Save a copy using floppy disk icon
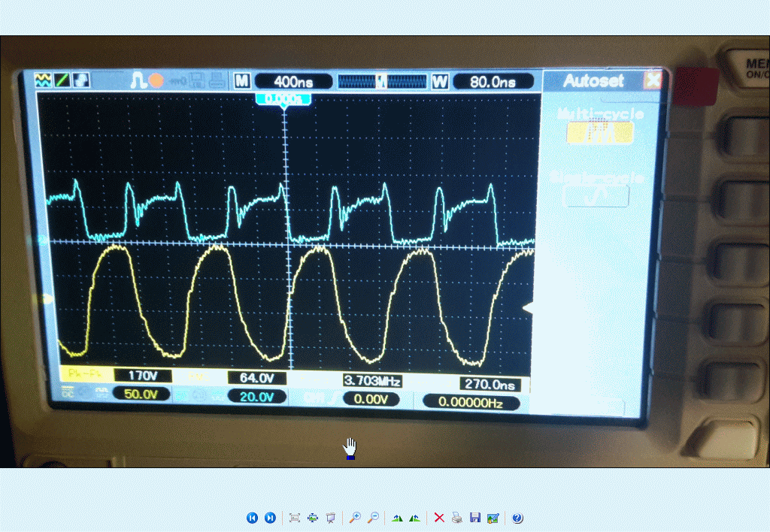Screen dimensions: 770x532 (474, 518)
